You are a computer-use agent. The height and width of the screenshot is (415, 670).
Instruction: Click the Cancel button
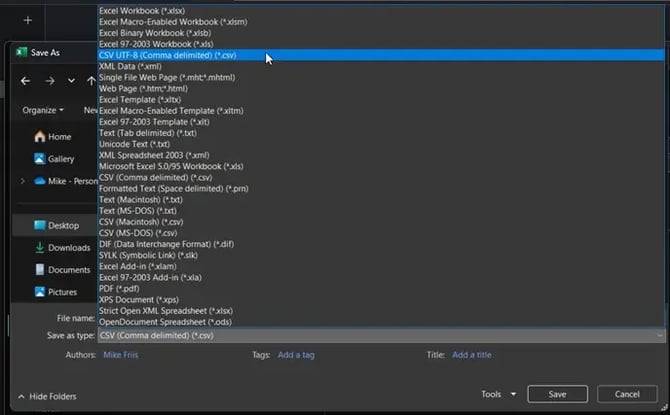click(627, 394)
